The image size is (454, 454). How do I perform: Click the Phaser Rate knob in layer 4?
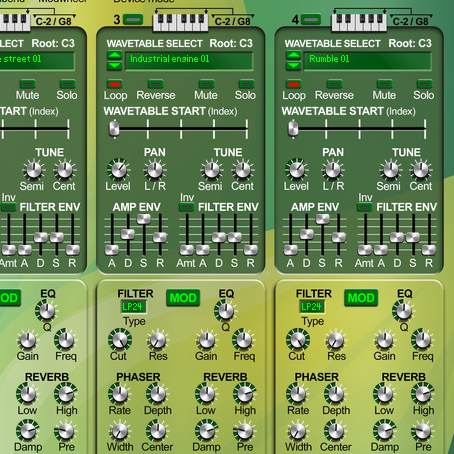[297, 394]
